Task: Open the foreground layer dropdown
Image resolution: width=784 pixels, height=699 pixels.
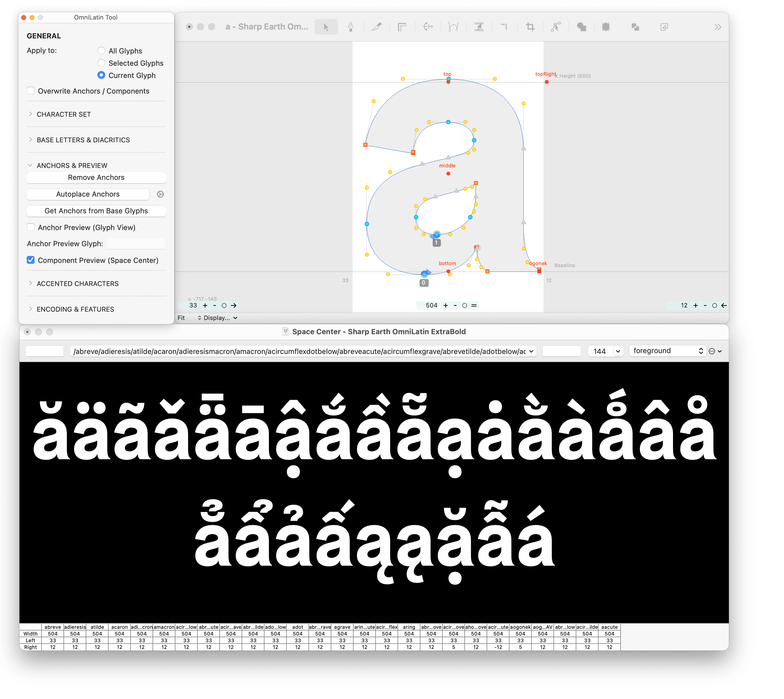Action: pyautogui.click(x=667, y=351)
